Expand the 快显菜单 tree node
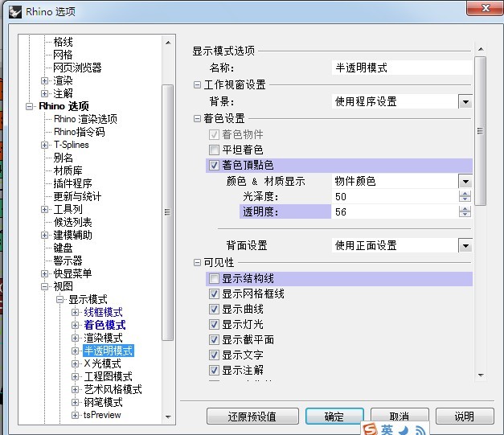Image resolution: width=504 pixels, height=435 pixels. coord(45,273)
